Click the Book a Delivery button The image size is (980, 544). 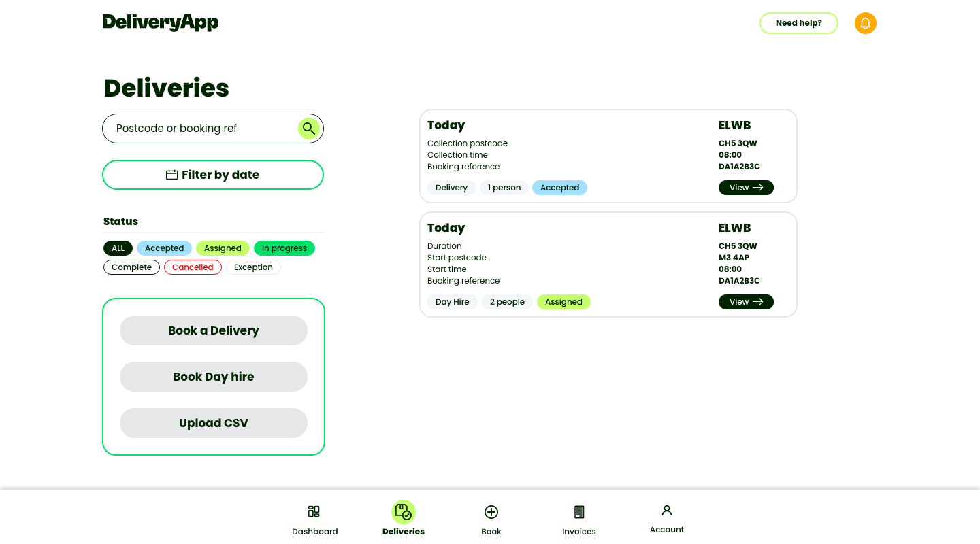(x=213, y=330)
